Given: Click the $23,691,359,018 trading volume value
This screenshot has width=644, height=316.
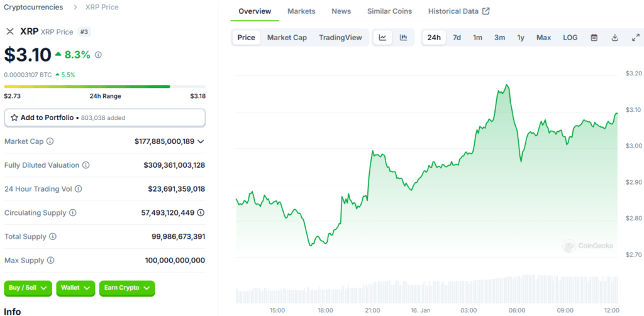Looking at the screenshot, I should click(177, 188).
